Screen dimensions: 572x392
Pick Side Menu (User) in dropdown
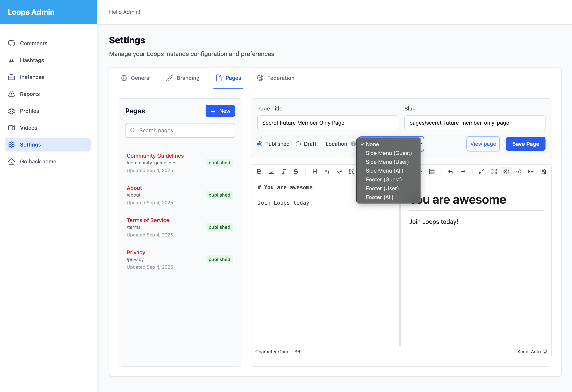pos(387,162)
